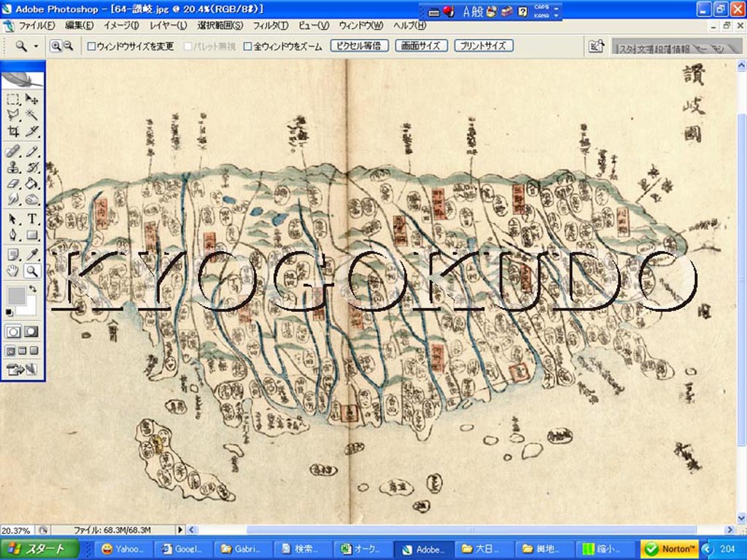Image resolution: width=747 pixels, height=560 pixels.
Task: Select the Healing Brush tool
Action: 13,152
